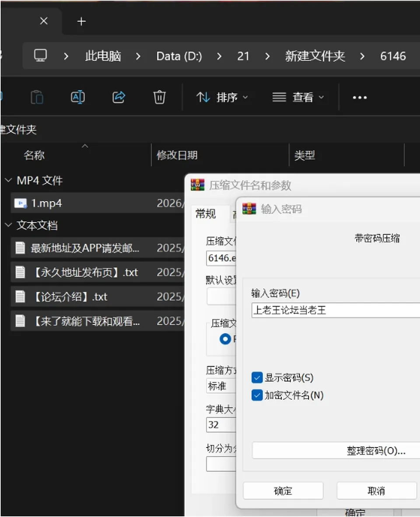Select the file 最新地址及APP请发邮...
This screenshot has width=420, height=517.
click(98, 248)
